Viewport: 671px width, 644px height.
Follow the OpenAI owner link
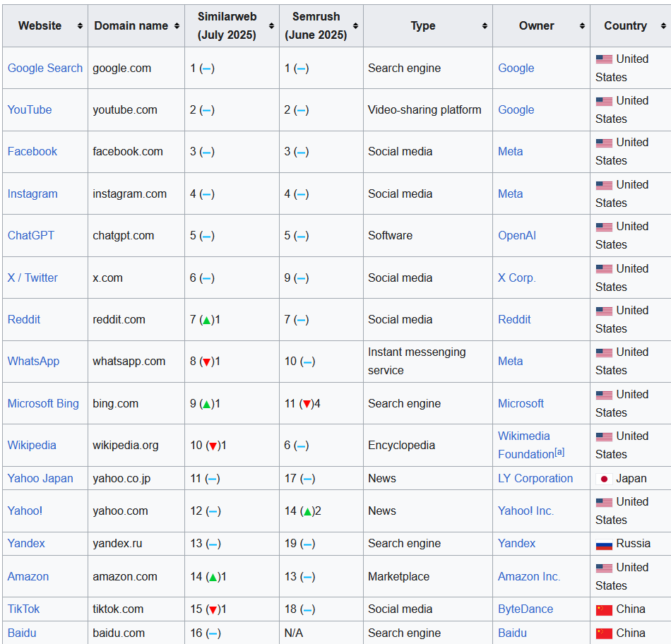pos(517,235)
